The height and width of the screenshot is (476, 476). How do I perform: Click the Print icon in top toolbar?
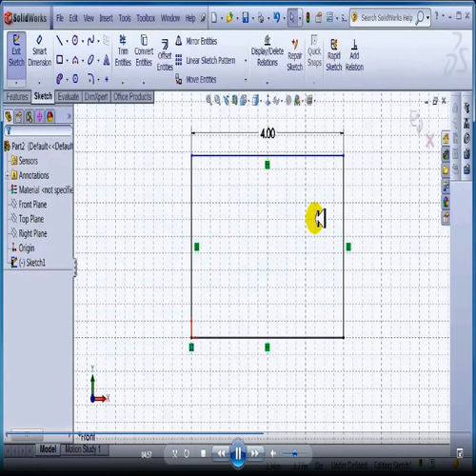261,17
